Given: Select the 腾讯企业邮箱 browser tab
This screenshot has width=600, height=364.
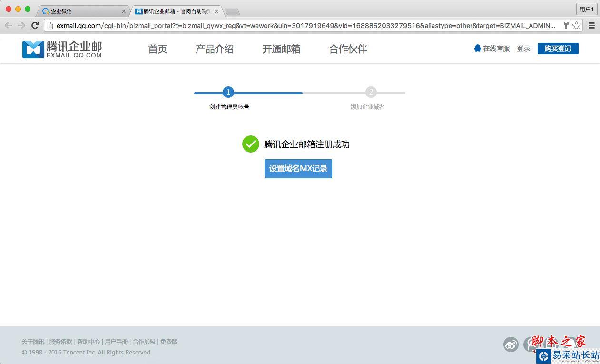Looking at the screenshot, I should tap(176, 11).
